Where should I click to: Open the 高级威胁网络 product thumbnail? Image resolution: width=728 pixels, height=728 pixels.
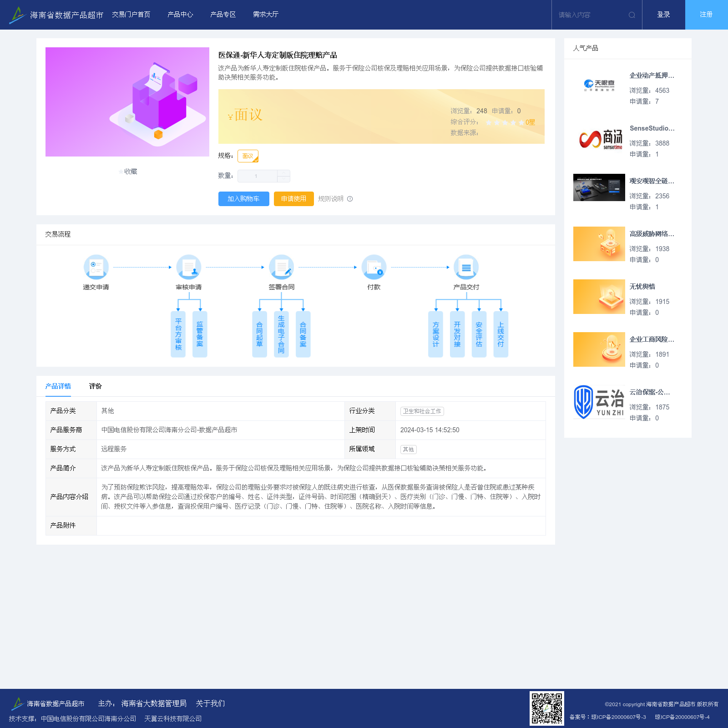click(x=599, y=244)
